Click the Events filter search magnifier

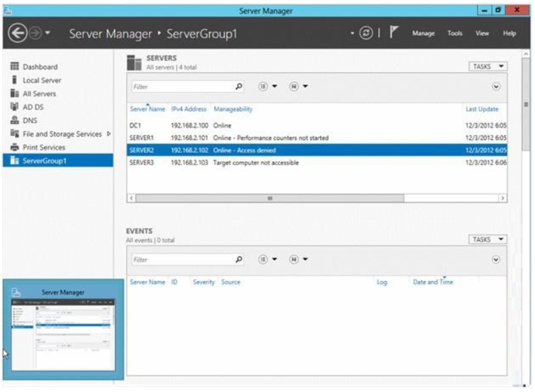(239, 259)
